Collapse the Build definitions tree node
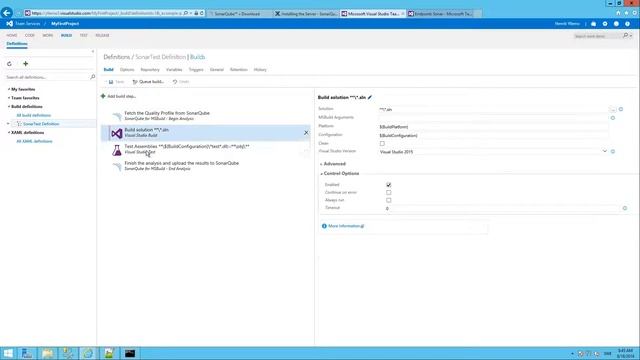The height and width of the screenshot is (360, 640). coord(9,107)
